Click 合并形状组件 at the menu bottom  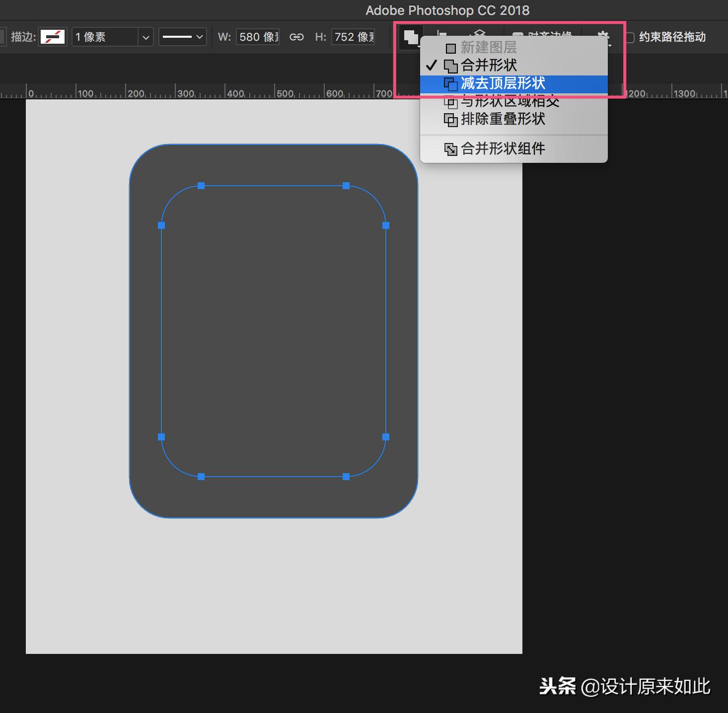(503, 148)
